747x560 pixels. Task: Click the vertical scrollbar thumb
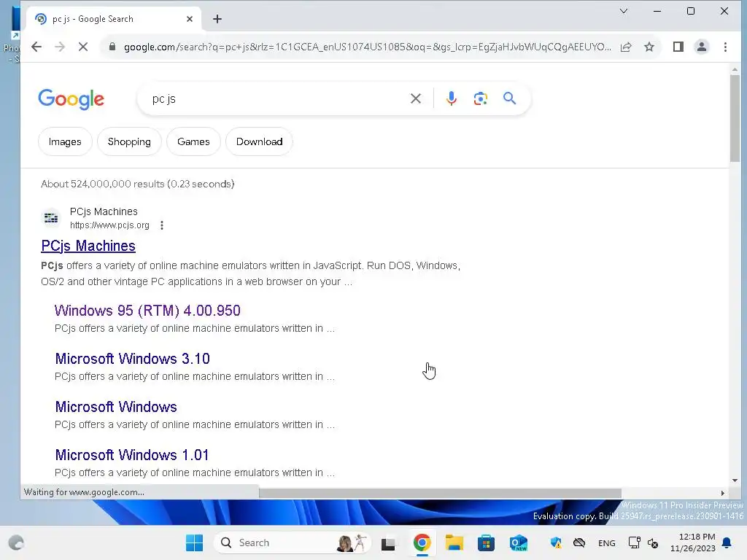pyautogui.click(x=735, y=117)
